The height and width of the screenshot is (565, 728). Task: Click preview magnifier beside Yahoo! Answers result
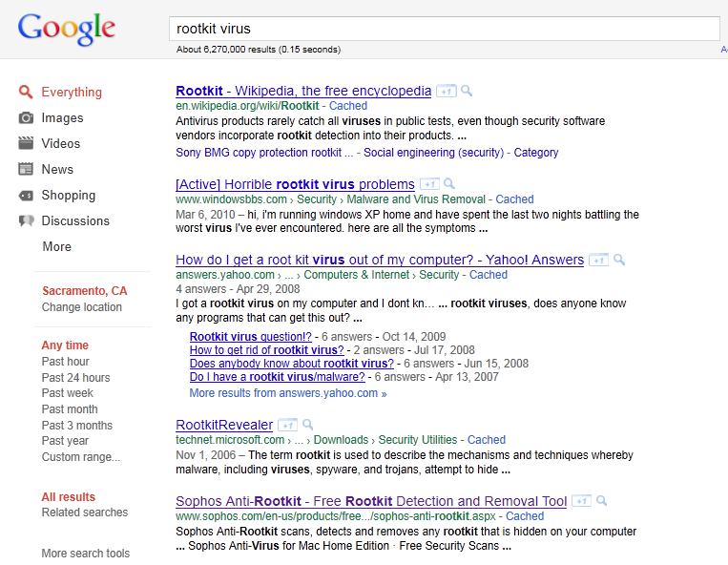pyautogui.click(x=619, y=260)
